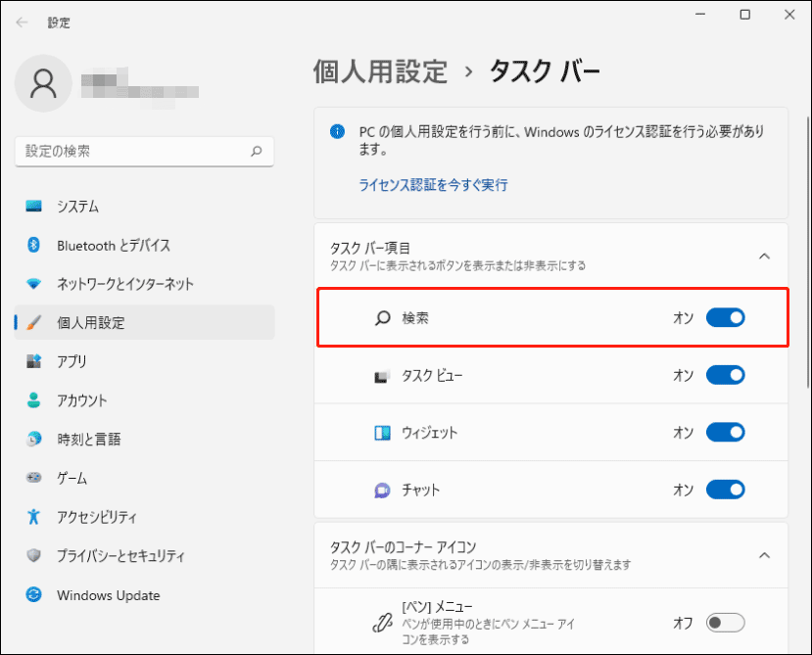
Task: Click the プライバシー shield icon
Action: 33,555
